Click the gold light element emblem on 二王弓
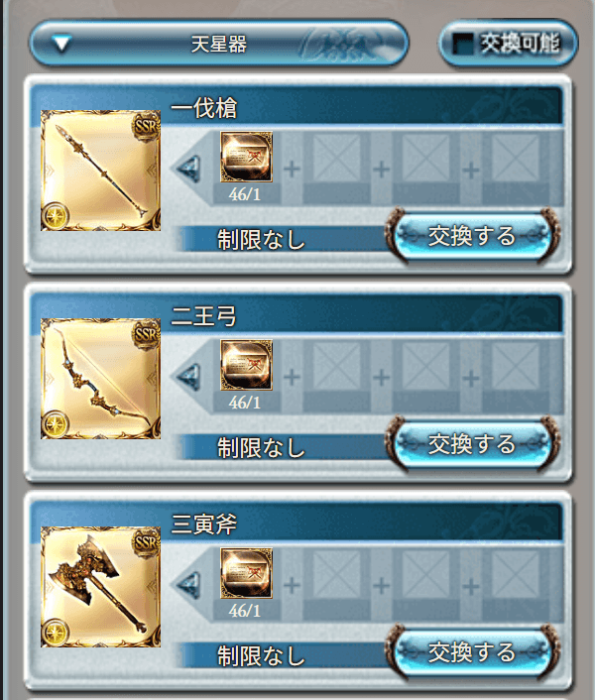The image size is (595, 700). point(56,424)
